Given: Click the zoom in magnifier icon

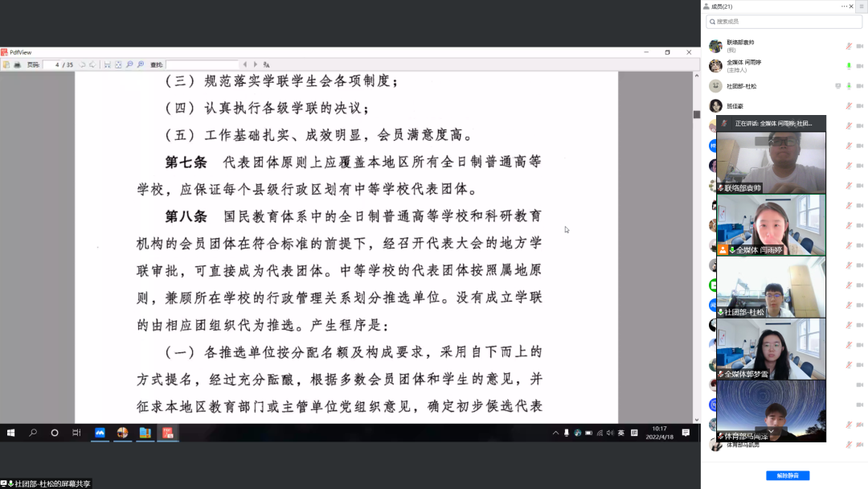Looking at the screenshot, I should pyautogui.click(x=141, y=65).
